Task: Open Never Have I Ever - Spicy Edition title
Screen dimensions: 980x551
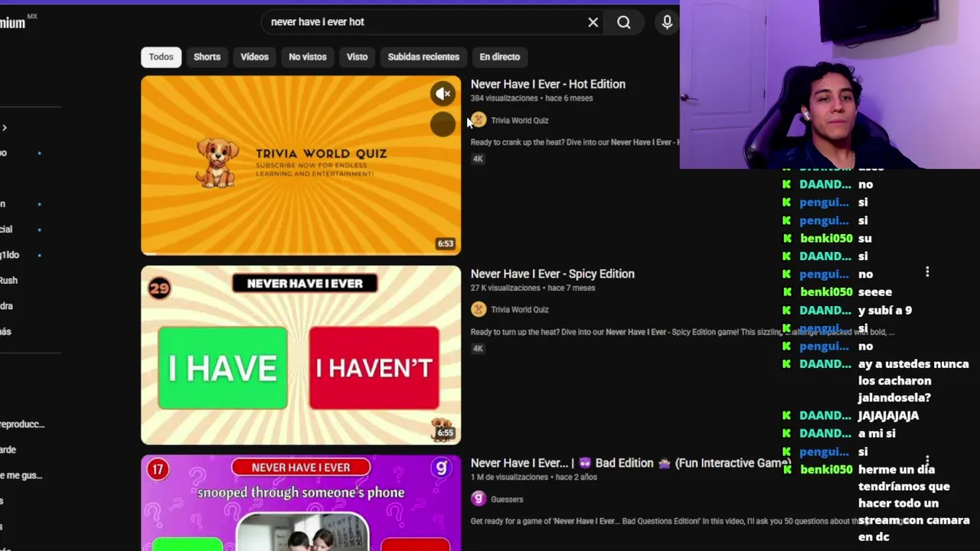Action: click(552, 274)
